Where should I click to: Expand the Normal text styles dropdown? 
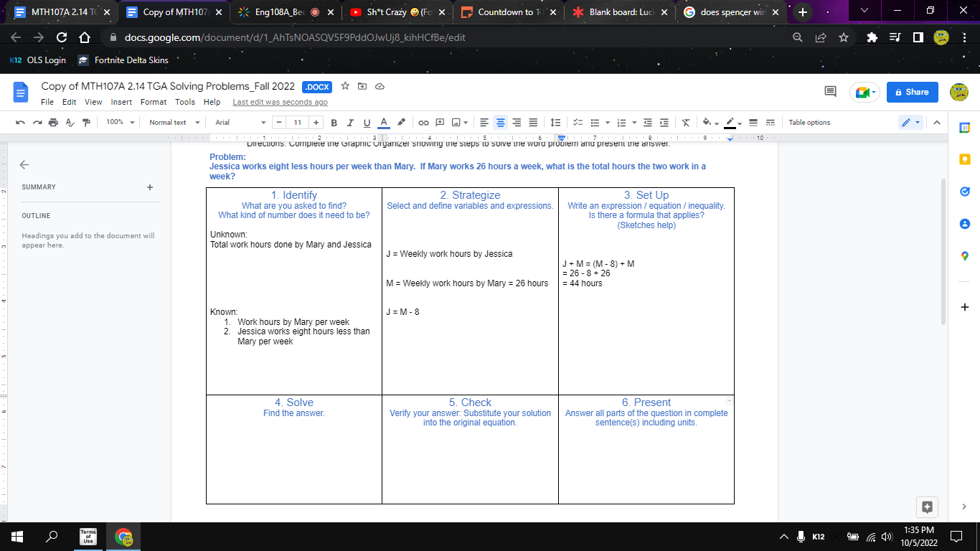click(172, 122)
